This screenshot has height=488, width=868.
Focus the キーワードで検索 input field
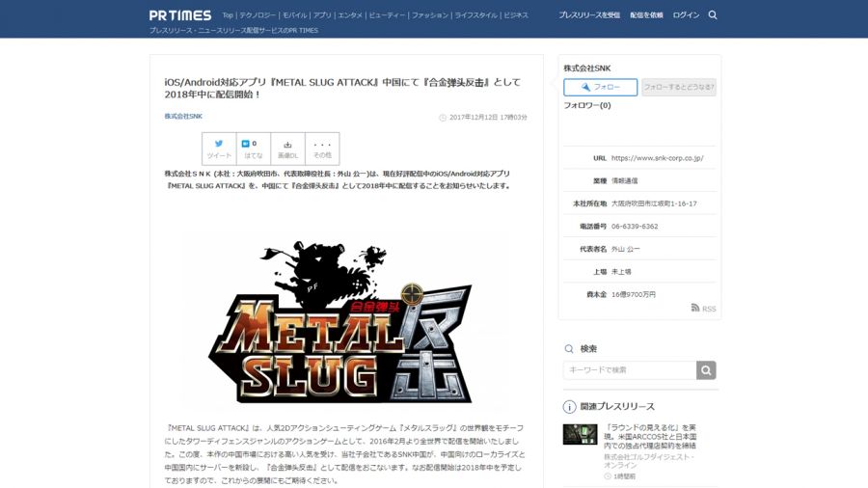click(x=630, y=370)
